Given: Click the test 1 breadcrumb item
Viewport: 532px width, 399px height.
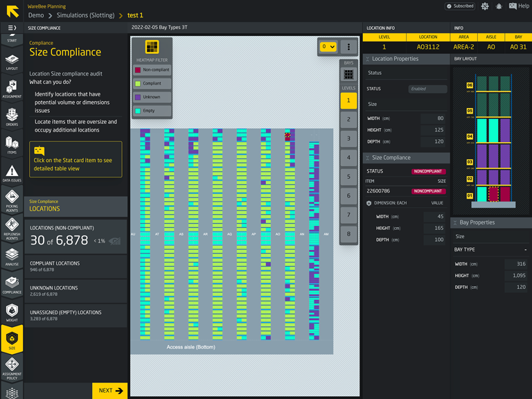Looking at the screenshot, I should point(135,15).
